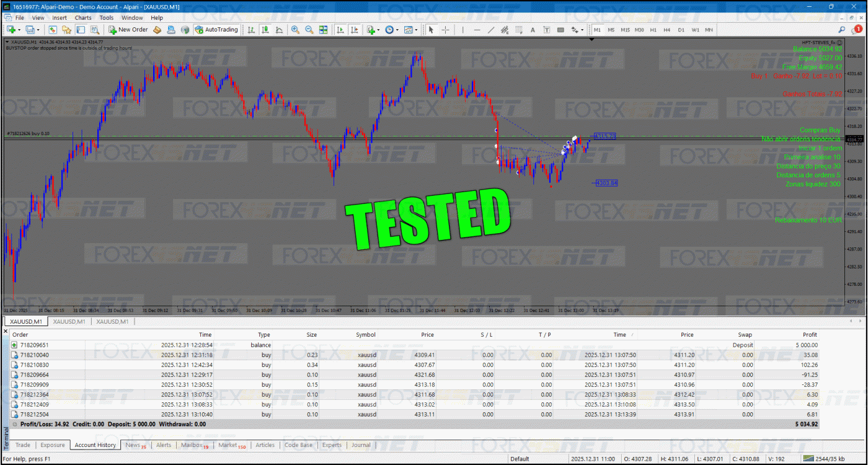Screen dimensions: 868x465
Task: Toggle the chart auto scroll button
Action: pyautogui.click(x=340, y=29)
